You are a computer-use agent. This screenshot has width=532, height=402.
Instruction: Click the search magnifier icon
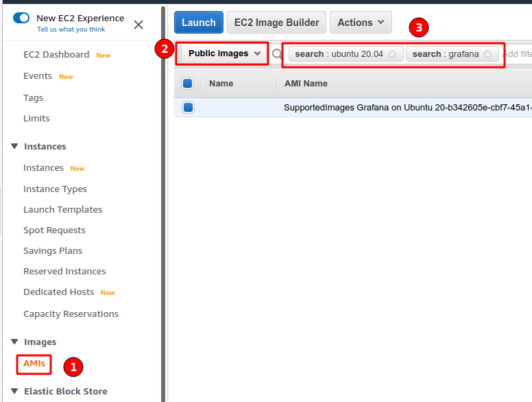click(x=277, y=54)
